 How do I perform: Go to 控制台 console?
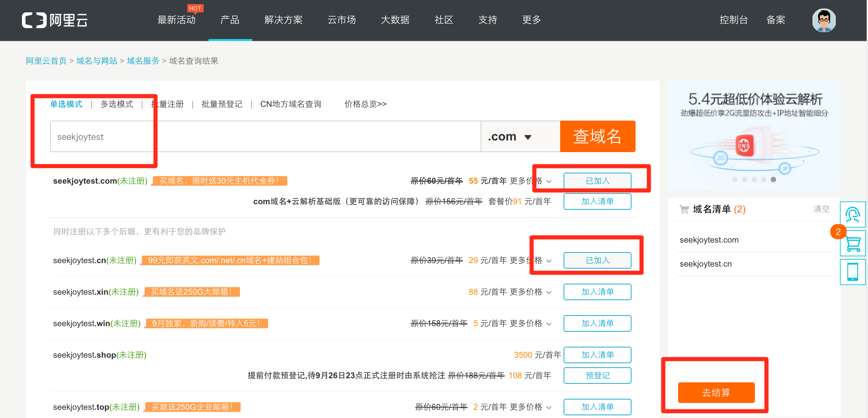pyautogui.click(x=734, y=20)
